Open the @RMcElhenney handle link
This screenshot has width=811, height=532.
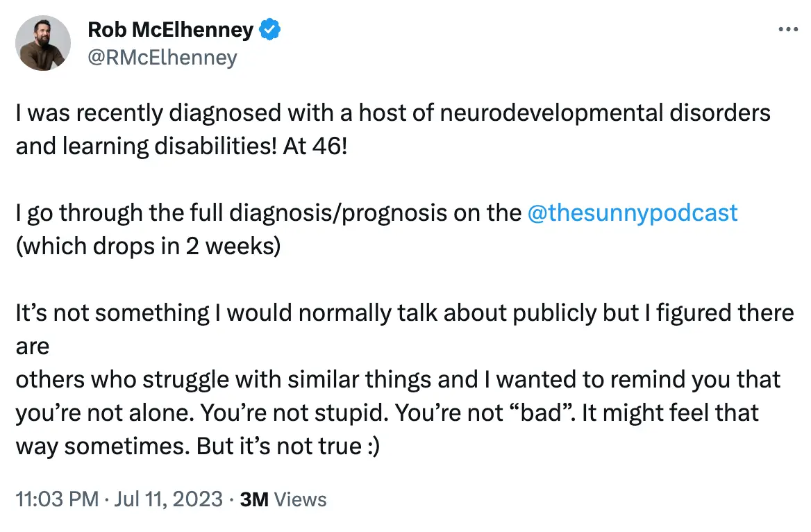162,57
